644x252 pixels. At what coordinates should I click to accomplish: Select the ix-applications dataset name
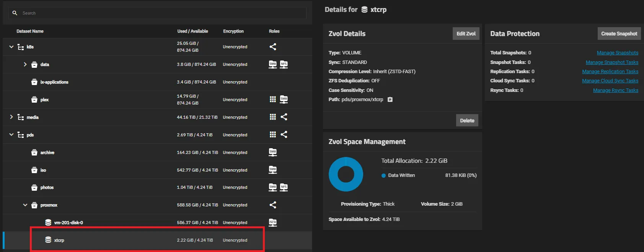coord(54,82)
